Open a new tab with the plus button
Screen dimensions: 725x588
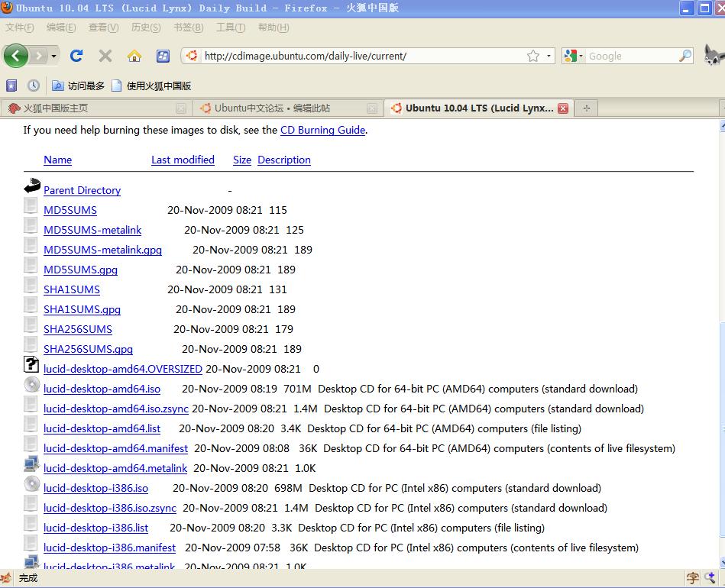(586, 108)
